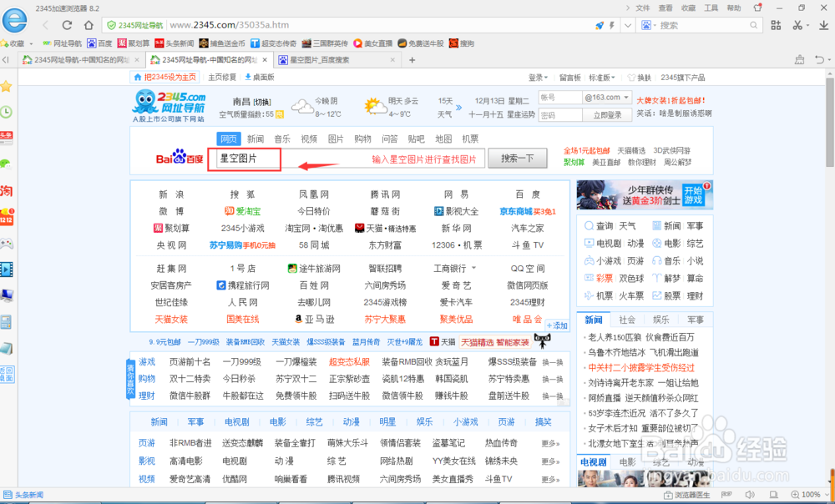
Task: Open history clock icon in sidebar
Action: click(x=6, y=112)
